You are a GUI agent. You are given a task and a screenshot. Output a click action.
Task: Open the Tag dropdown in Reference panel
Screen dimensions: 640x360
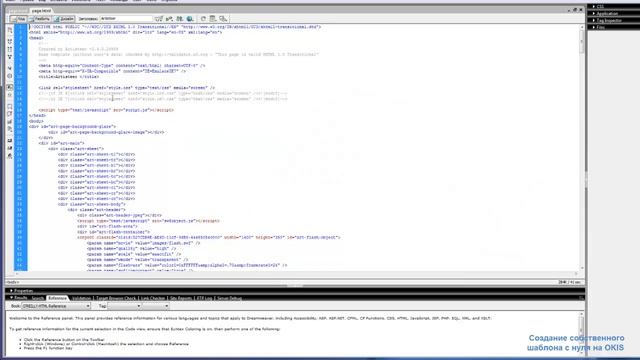[x=124, y=306]
